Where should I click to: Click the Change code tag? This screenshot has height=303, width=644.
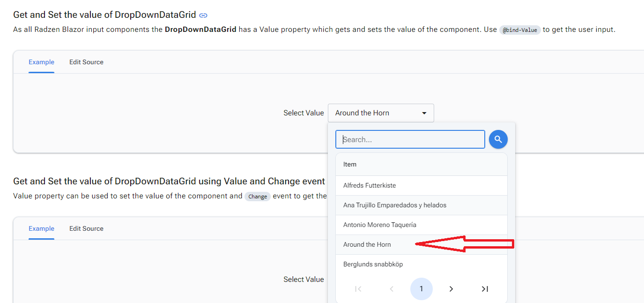tap(258, 197)
